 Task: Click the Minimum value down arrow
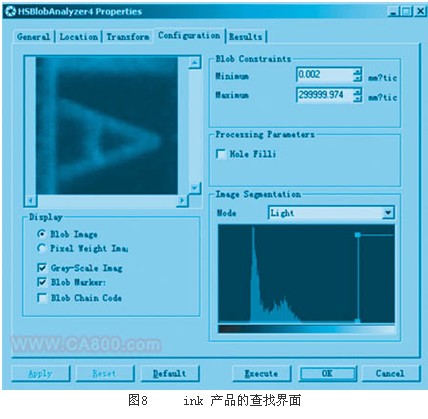coord(357,78)
